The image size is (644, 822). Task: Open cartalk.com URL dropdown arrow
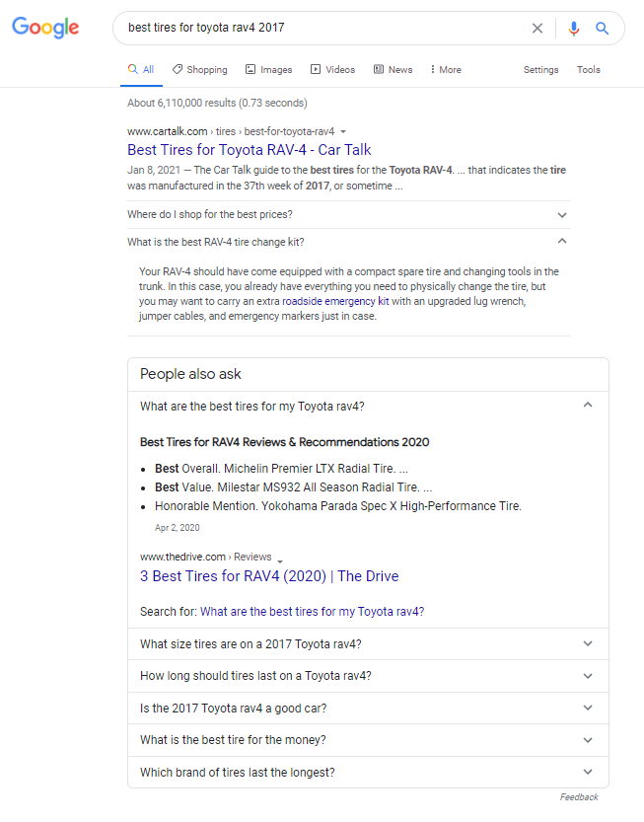[x=343, y=131]
